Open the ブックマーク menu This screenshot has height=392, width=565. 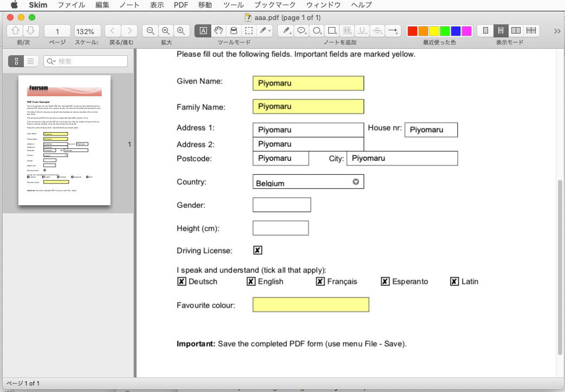tap(276, 4)
